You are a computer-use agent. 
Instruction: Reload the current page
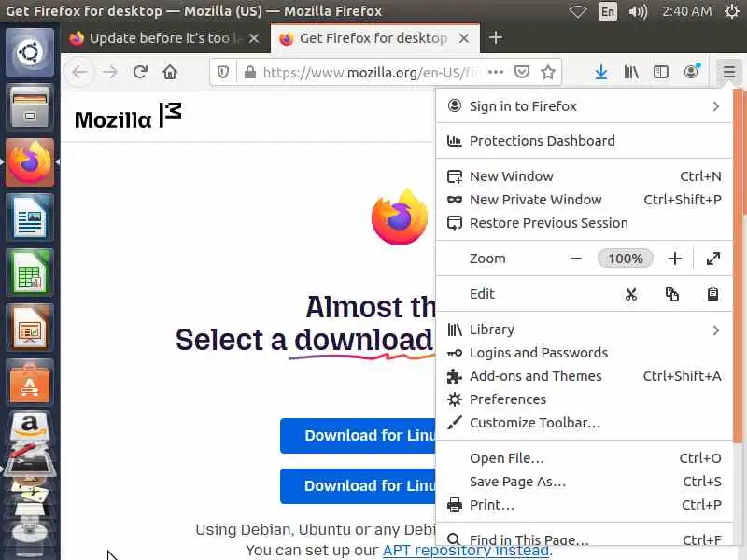(x=140, y=72)
